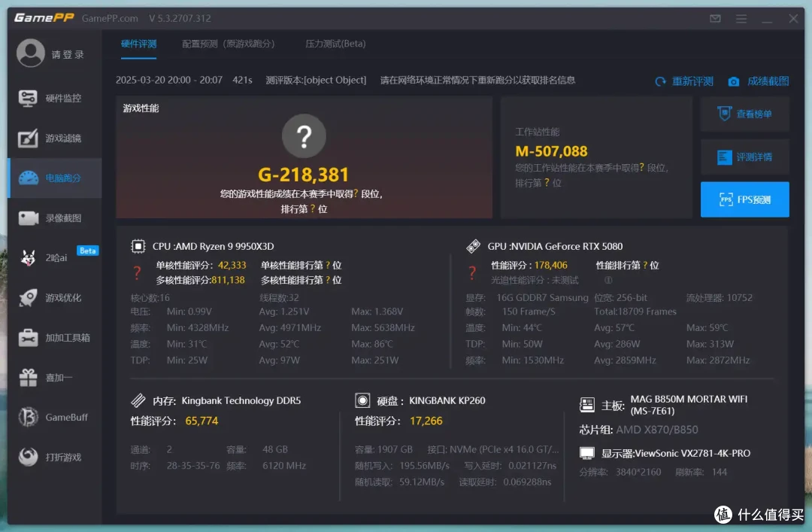Open the 打折游戏 discount games section

54,457
